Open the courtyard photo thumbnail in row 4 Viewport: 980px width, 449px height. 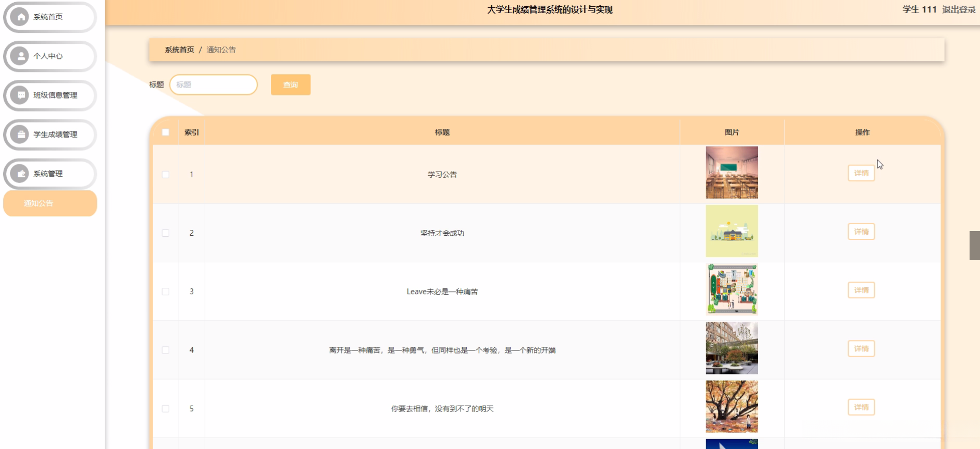click(x=732, y=348)
